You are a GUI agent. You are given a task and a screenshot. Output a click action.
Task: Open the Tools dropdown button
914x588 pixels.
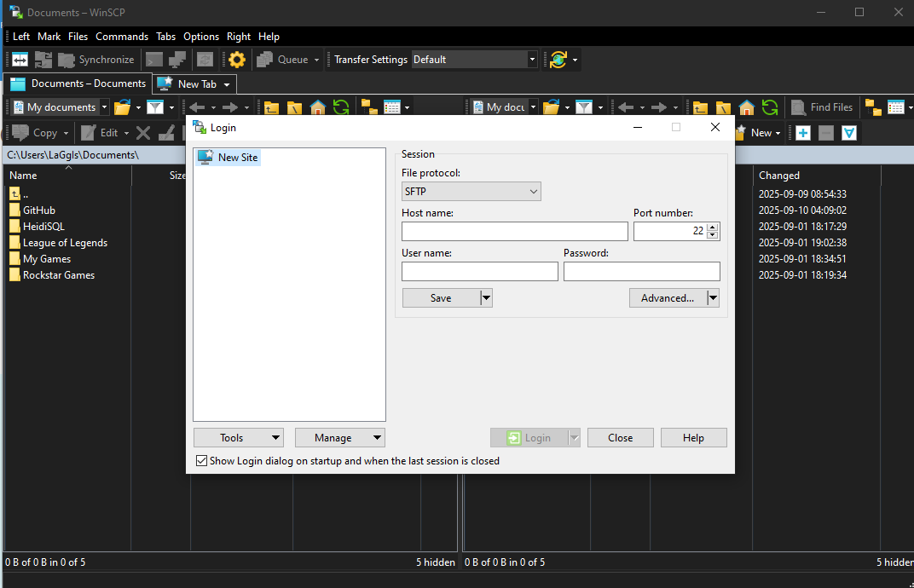click(239, 438)
